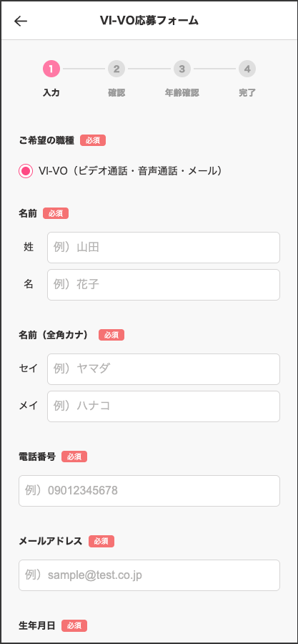Click the 必須 badge next to ご希望の職種
298x644 pixels.
pyautogui.click(x=93, y=140)
